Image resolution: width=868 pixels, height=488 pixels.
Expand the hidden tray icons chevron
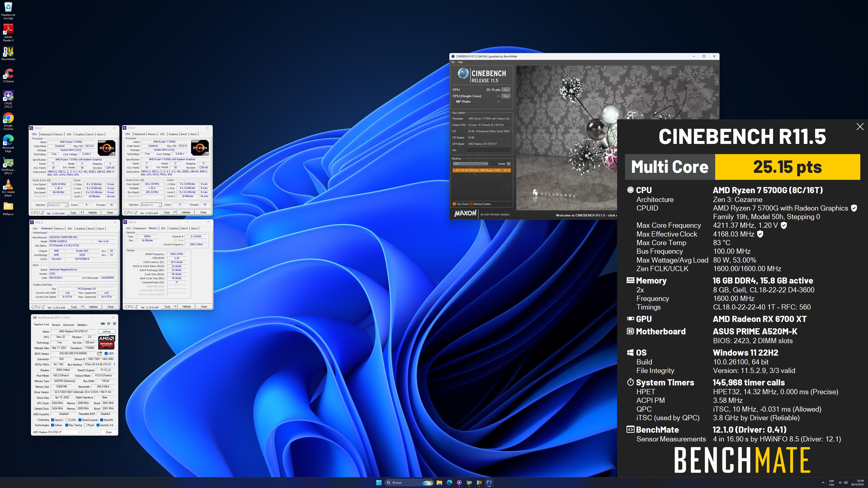tap(823, 483)
